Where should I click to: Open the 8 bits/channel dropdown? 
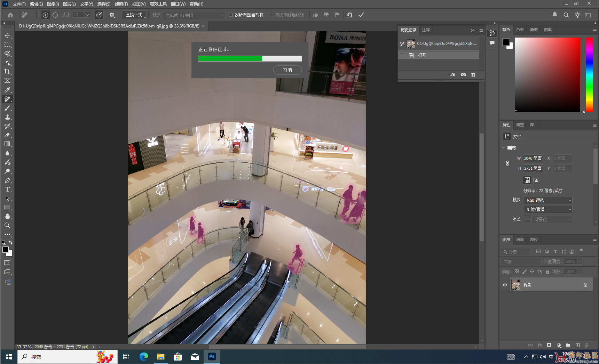(548, 209)
